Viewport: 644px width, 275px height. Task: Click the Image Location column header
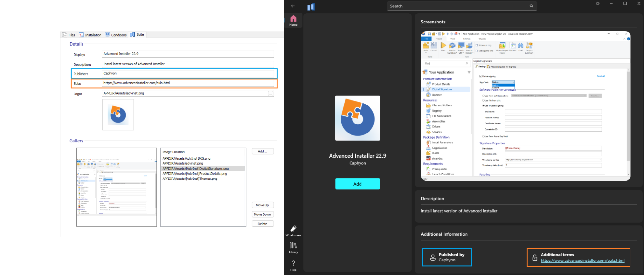pos(174,152)
